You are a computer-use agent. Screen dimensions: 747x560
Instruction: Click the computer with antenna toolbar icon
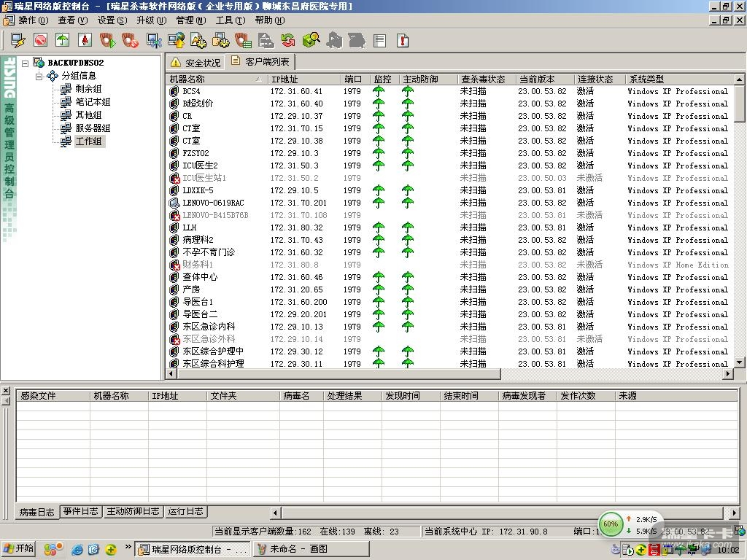point(154,41)
